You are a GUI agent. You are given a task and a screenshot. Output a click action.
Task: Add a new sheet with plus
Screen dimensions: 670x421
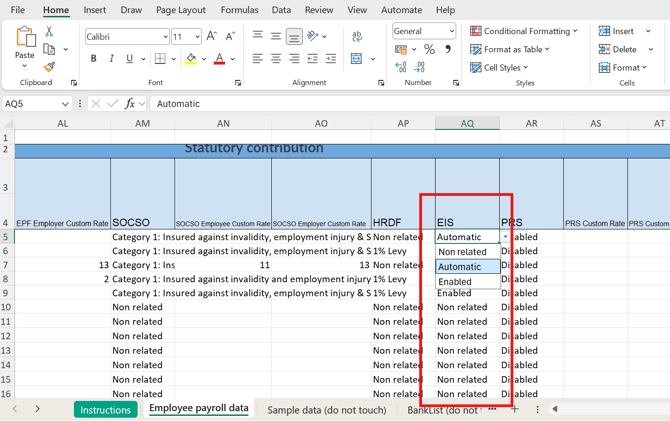click(x=515, y=409)
